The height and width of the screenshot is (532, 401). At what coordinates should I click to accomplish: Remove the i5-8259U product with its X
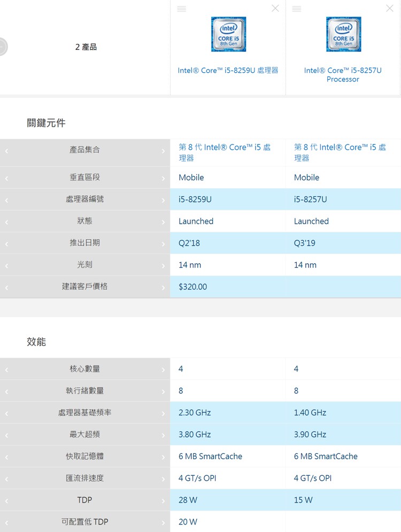(x=275, y=8)
